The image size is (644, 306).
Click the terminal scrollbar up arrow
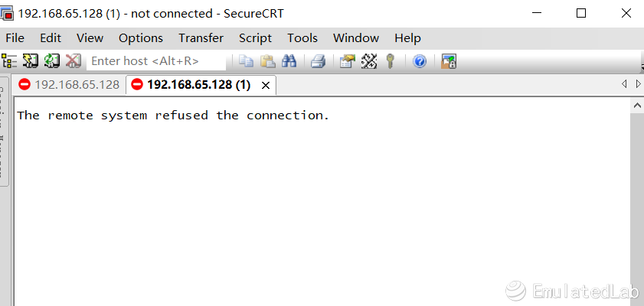(637, 106)
